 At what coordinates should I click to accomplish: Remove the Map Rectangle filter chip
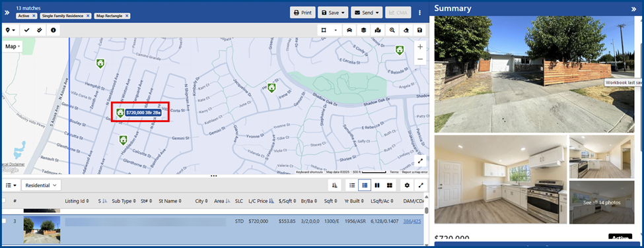tap(127, 16)
